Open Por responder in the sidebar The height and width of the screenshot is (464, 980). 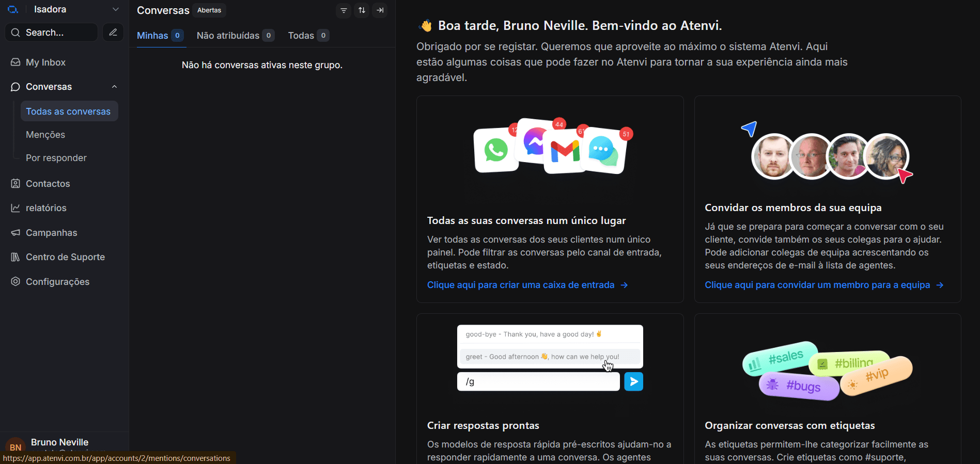[56, 158]
